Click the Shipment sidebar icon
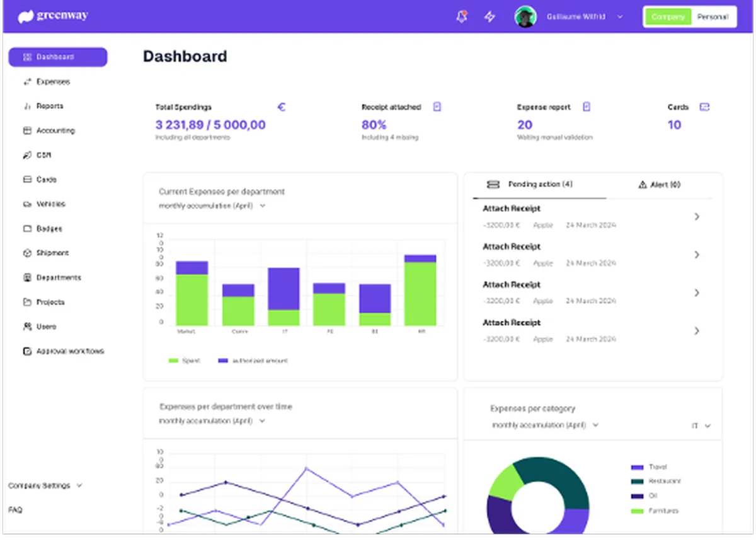 27,253
